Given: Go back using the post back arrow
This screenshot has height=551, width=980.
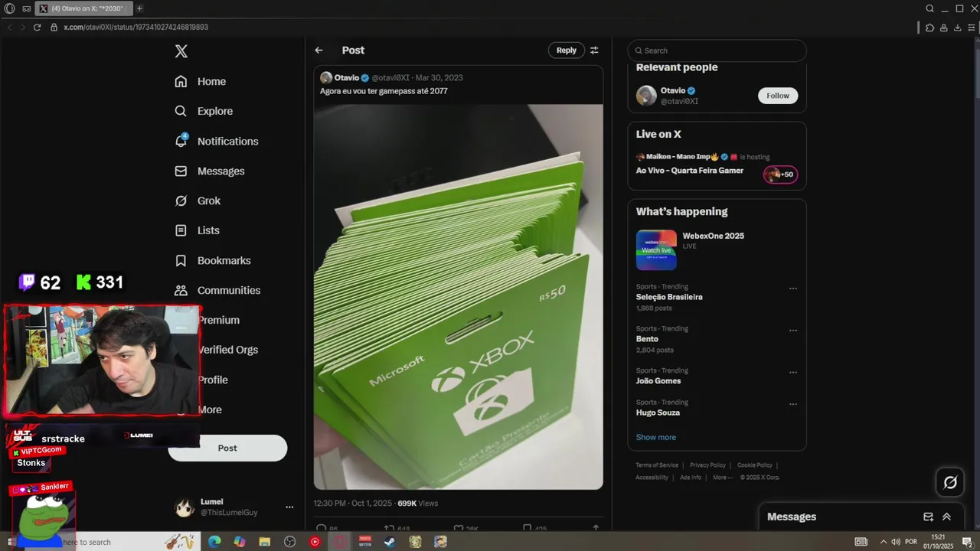Looking at the screenshot, I should coord(318,51).
